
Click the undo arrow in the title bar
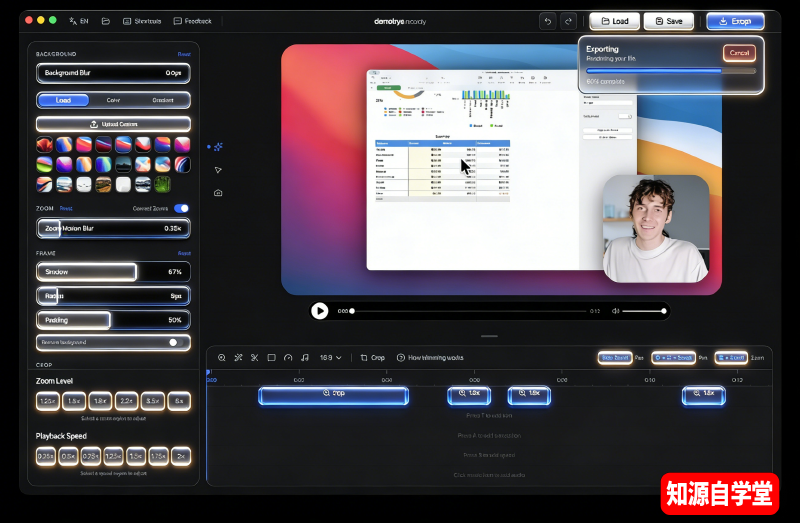pos(546,21)
